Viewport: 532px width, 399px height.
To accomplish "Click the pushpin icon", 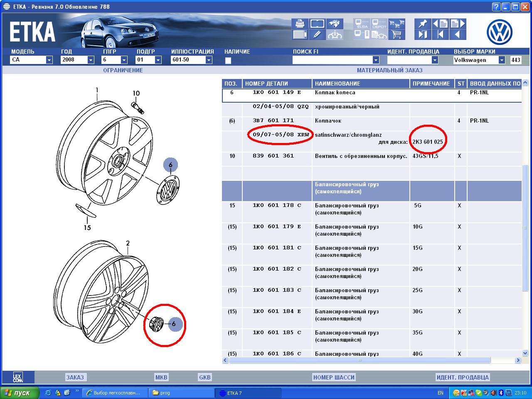I will point(423,24).
